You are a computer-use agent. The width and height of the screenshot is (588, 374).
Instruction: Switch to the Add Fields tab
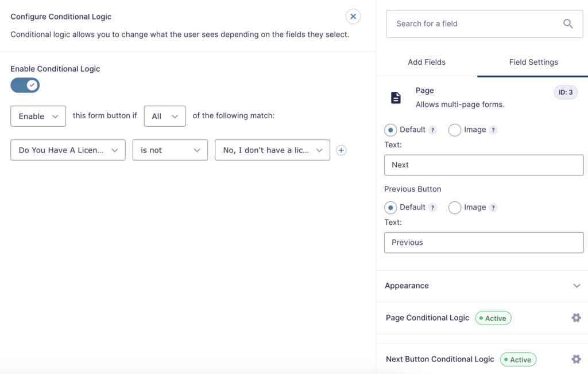point(427,62)
